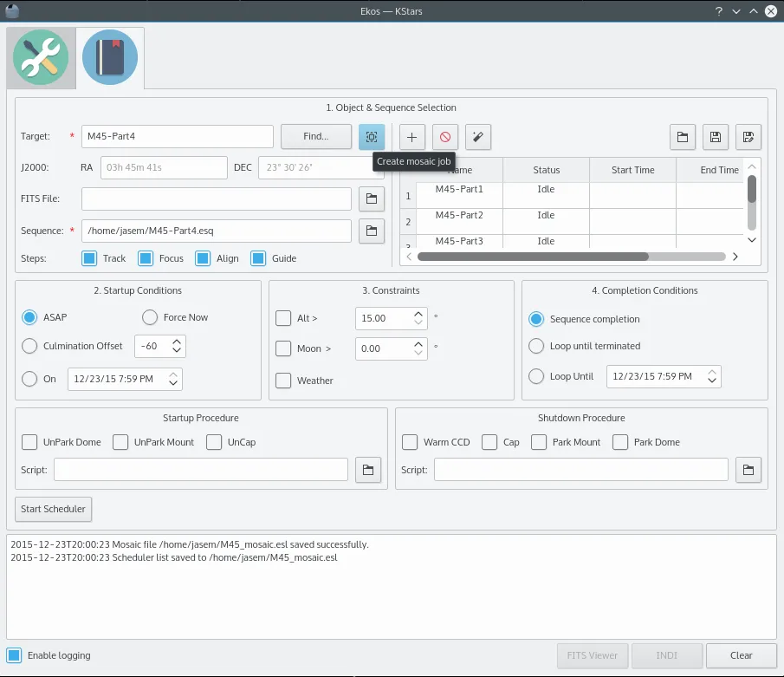Browse for a FITS File folder icon
This screenshot has height=677, width=784.
372,199
